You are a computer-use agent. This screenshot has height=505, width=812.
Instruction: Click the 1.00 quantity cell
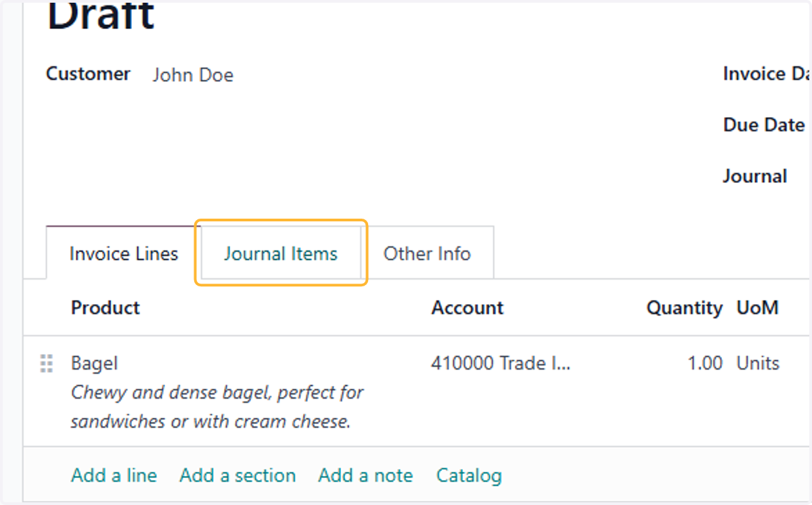pos(705,364)
